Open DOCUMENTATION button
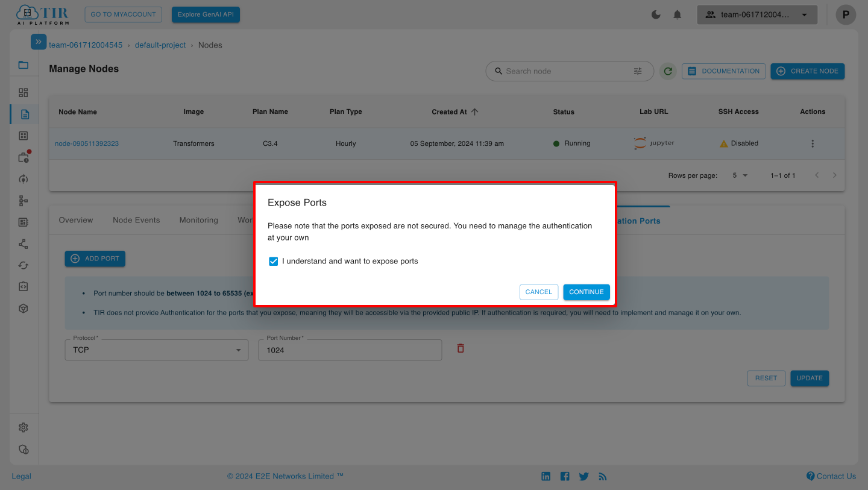 pyautogui.click(x=724, y=71)
